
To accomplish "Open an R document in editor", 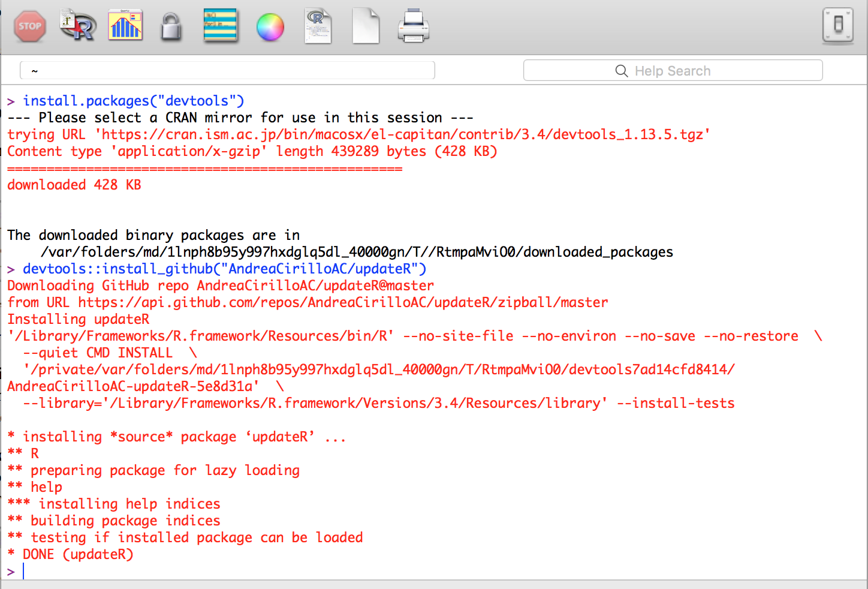I will click(x=318, y=26).
